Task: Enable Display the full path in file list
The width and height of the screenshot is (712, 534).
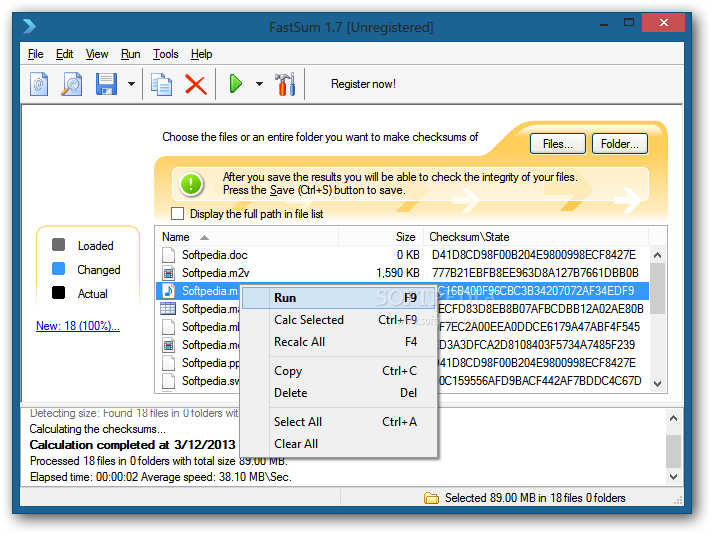Action: click(178, 213)
